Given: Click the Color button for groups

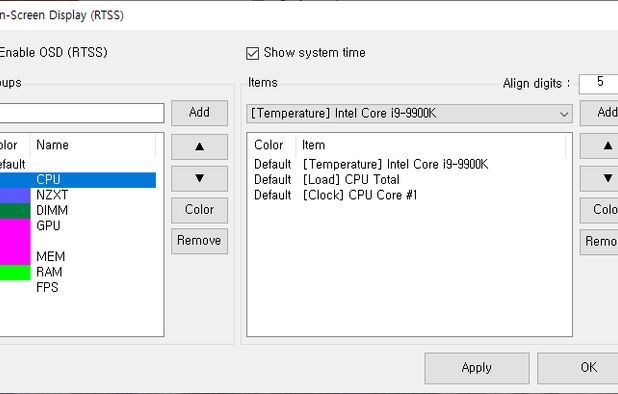Looking at the screenshot, I should pos(199,210).
